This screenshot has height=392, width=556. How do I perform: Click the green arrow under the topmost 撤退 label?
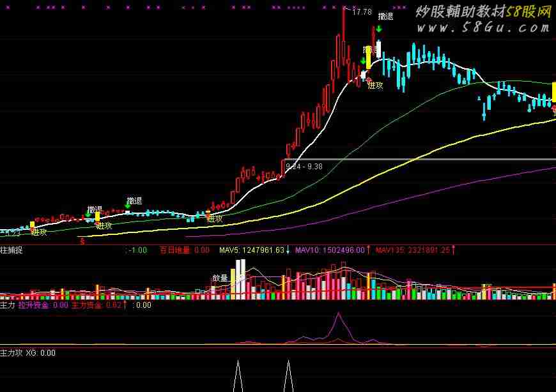click(379, 29)
